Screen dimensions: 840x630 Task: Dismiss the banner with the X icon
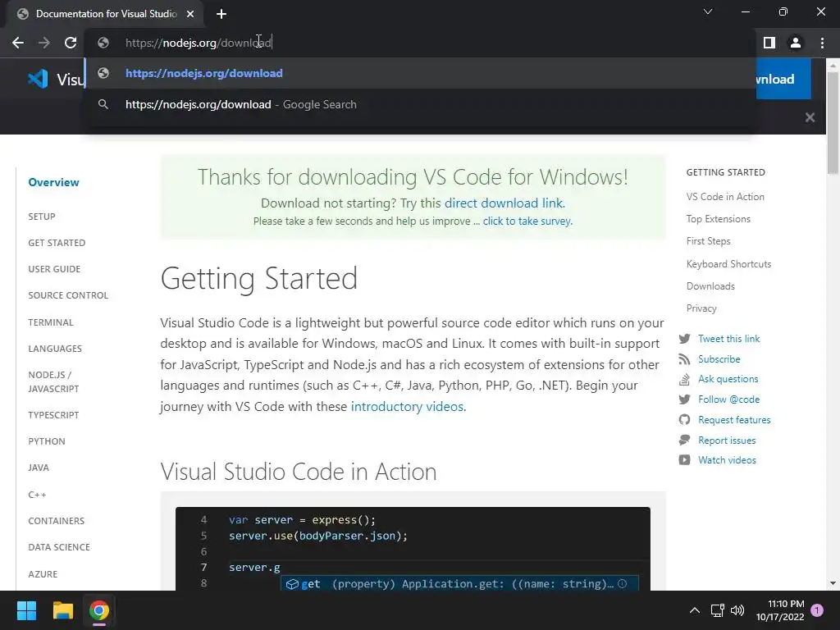tap(810, 117)
